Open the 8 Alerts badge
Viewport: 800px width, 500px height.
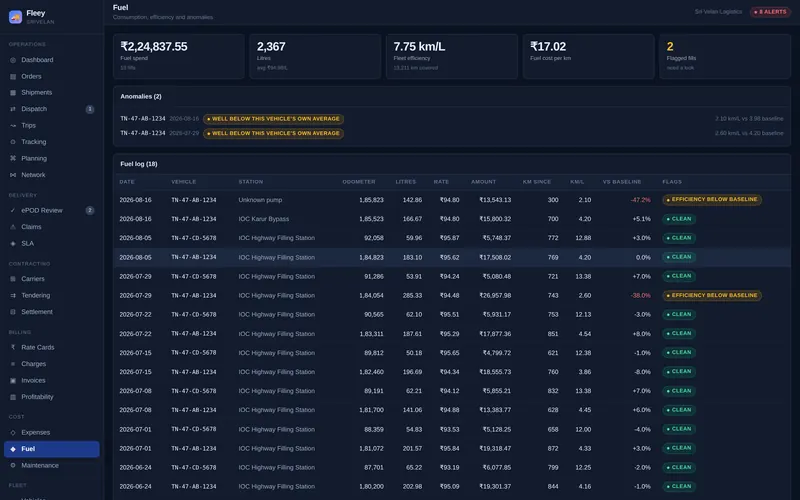pos(770,12)
